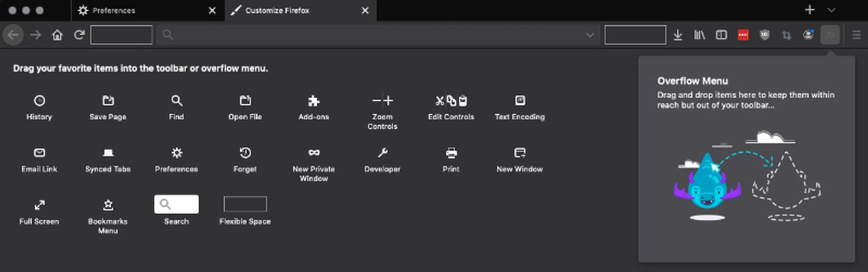Click the Print icon

pyautogui.click(x=451, y=153)
